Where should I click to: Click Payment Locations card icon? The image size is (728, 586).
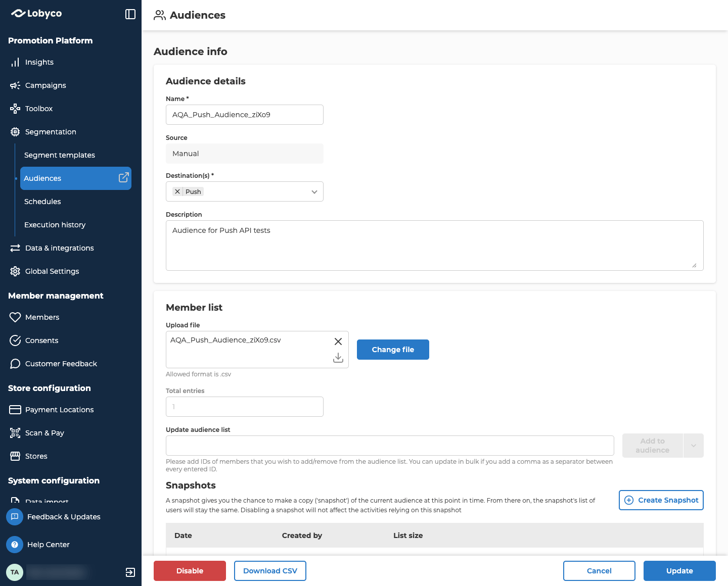click(15, 410)
